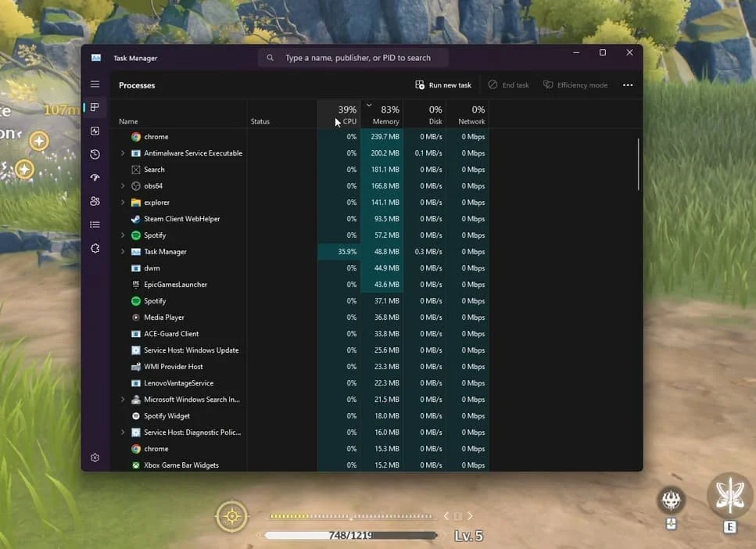Image resolution: width=756 pixels, height=549 pixels.
Task: Click the obs64 process icon
Action: (x=136, y=186)
